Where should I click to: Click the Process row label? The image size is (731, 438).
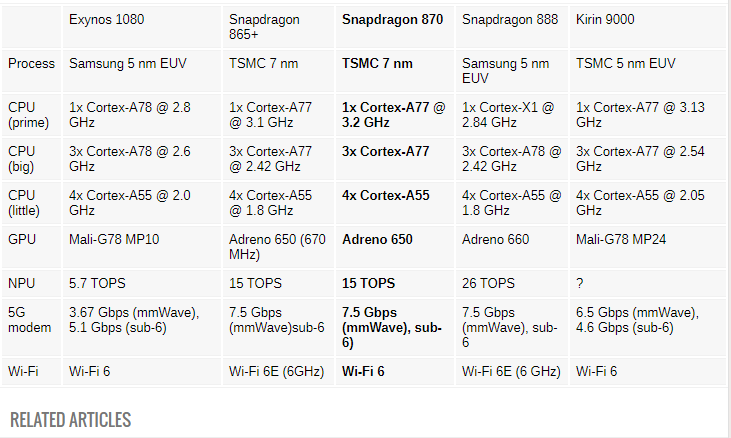tap(31, 63)
